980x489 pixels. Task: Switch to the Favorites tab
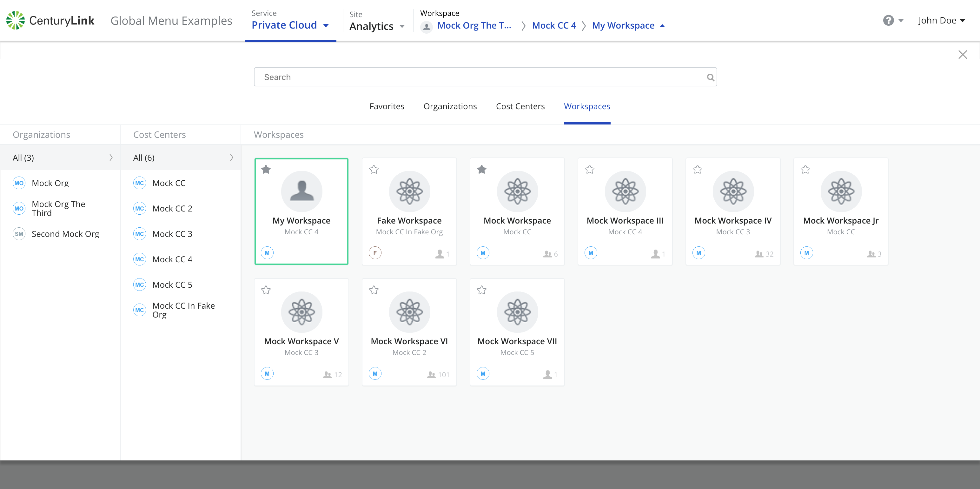(x=387, y=107)
